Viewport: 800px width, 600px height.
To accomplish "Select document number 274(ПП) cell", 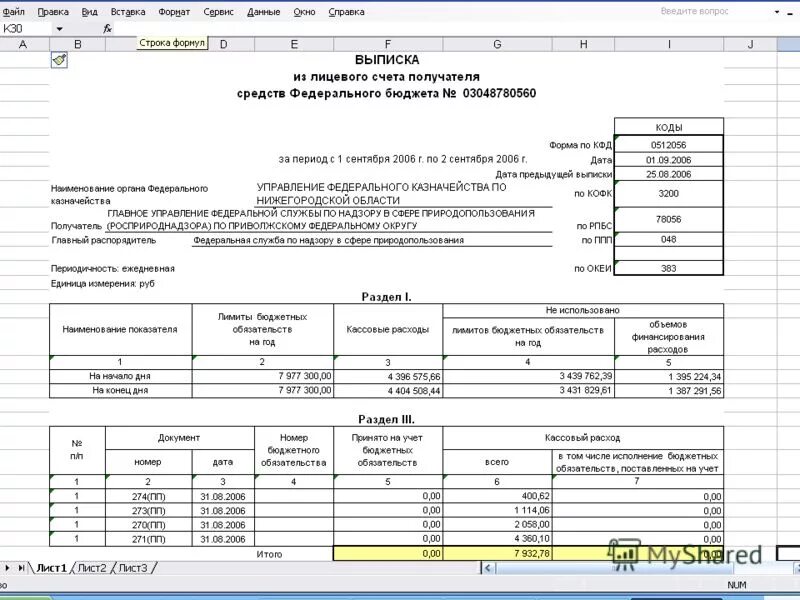I will click(x=148, y=496).
